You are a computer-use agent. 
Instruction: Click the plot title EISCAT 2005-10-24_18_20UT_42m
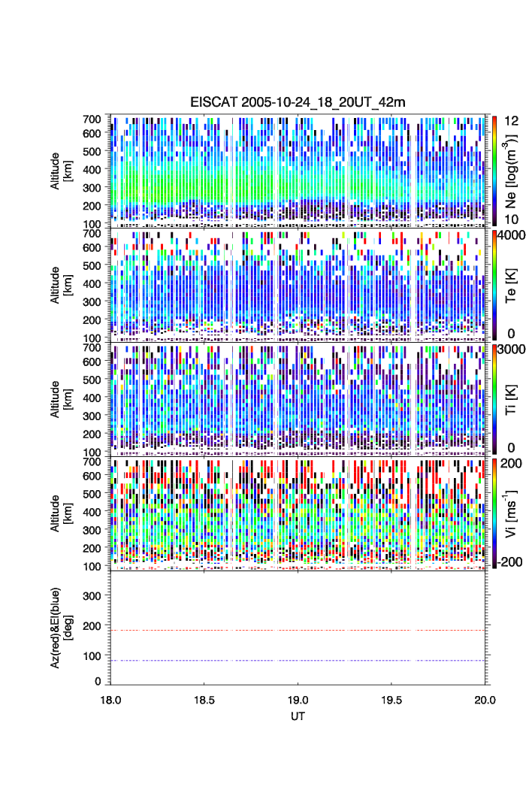click(x=298, y=102)
